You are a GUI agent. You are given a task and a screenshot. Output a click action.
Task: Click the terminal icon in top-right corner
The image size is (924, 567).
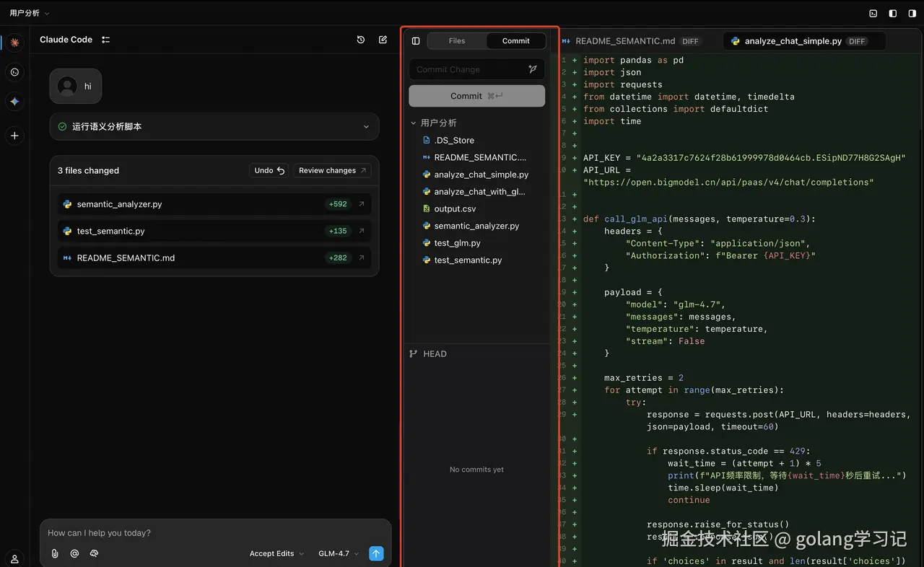(873, 13)
